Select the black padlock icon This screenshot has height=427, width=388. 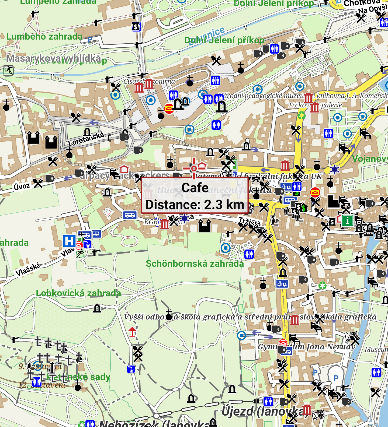(124, 135)
